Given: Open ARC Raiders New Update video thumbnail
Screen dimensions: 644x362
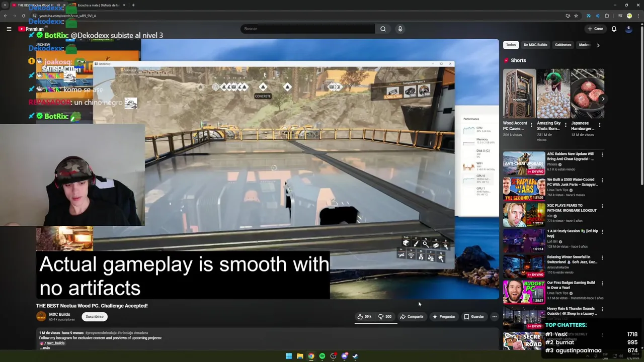Looking at the screenshot, I should pos(524,163).
